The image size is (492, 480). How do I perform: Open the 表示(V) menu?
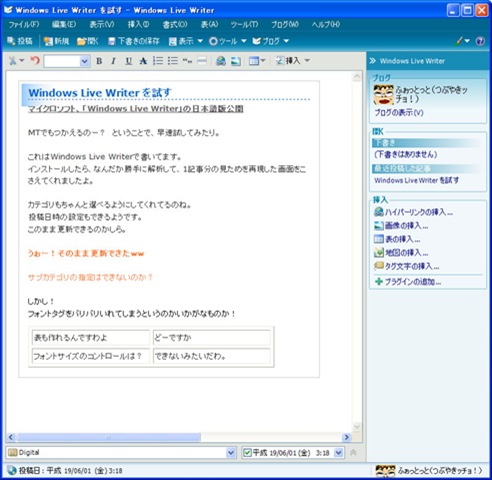point(102,24)
